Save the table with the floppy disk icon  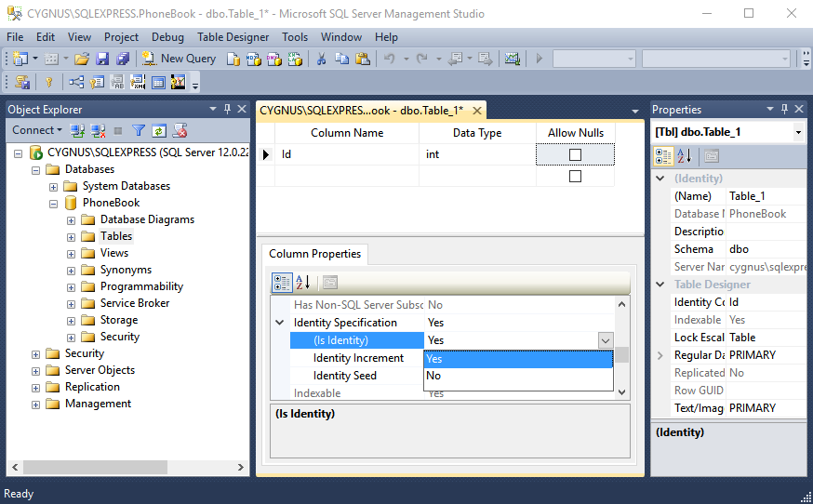pyautogui.click(x=102, y=59)
